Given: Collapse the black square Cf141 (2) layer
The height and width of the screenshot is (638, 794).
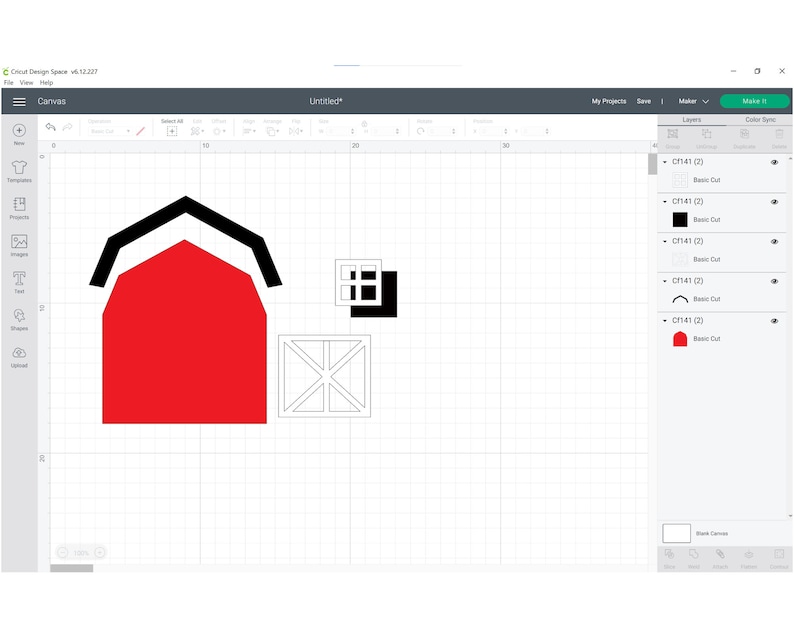Looking at the screenshot, I should click(665, 202).
